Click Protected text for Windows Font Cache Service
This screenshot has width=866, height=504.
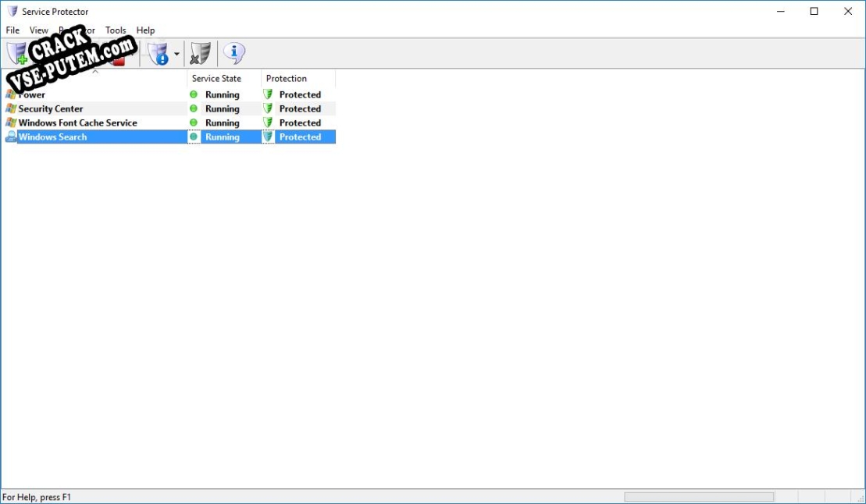point(300,122)
